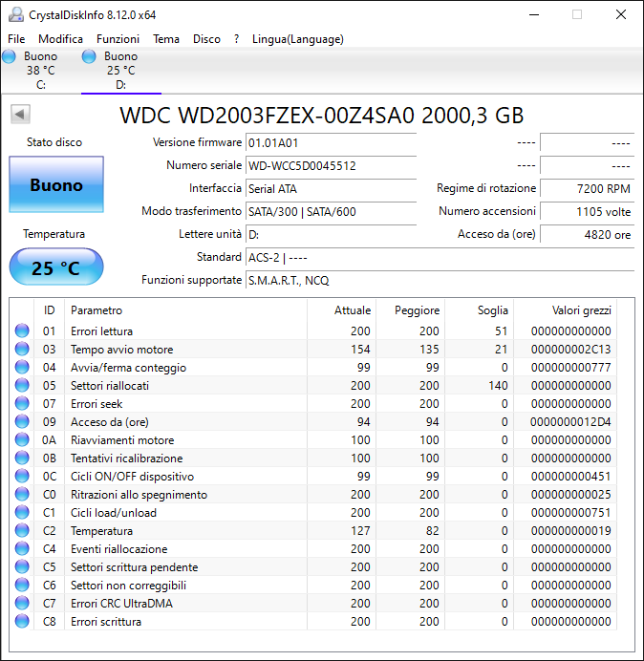This screenshot has height=661, width=644.
Task: Click status orb for Tentativi ricalibrazione row
Action: coord(22,458)
